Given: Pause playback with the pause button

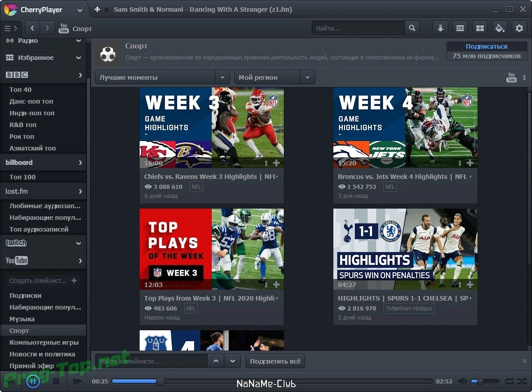Looking at the screenshot, I should tap(33, 381).
